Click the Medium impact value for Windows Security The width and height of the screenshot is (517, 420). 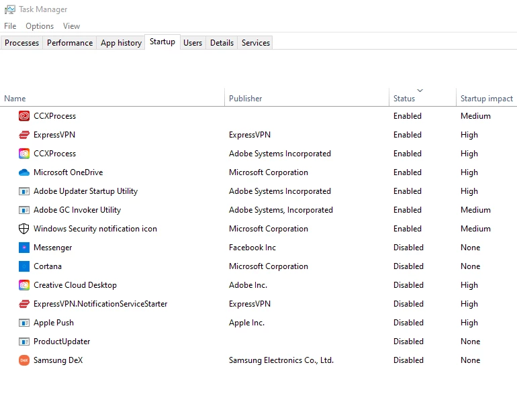click(475, 229)
